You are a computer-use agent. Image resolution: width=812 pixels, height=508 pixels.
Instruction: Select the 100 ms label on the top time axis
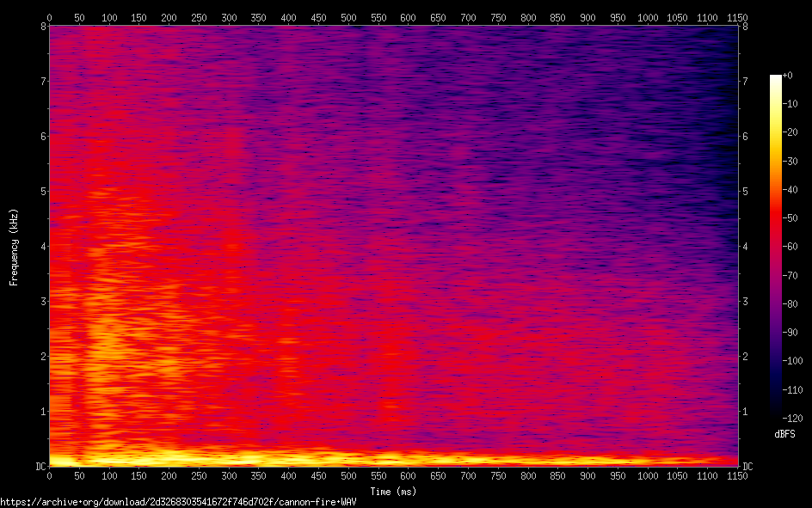109,17
